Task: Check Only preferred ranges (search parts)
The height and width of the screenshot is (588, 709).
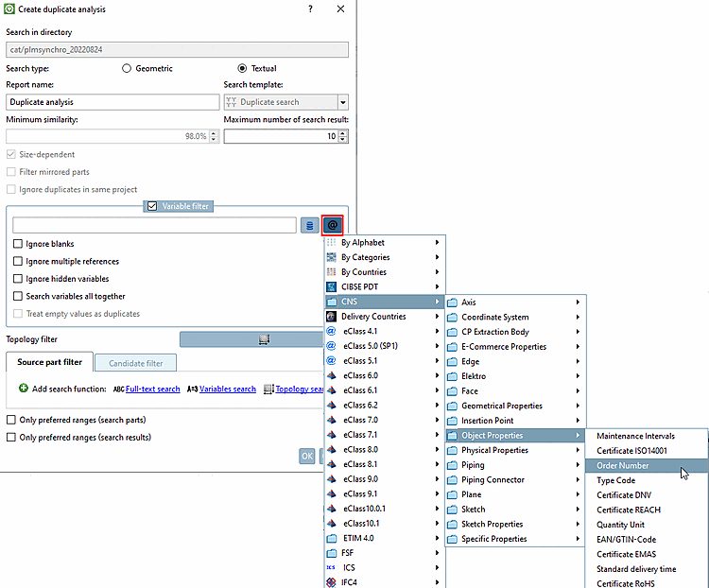Action: [x=10, y=420]
